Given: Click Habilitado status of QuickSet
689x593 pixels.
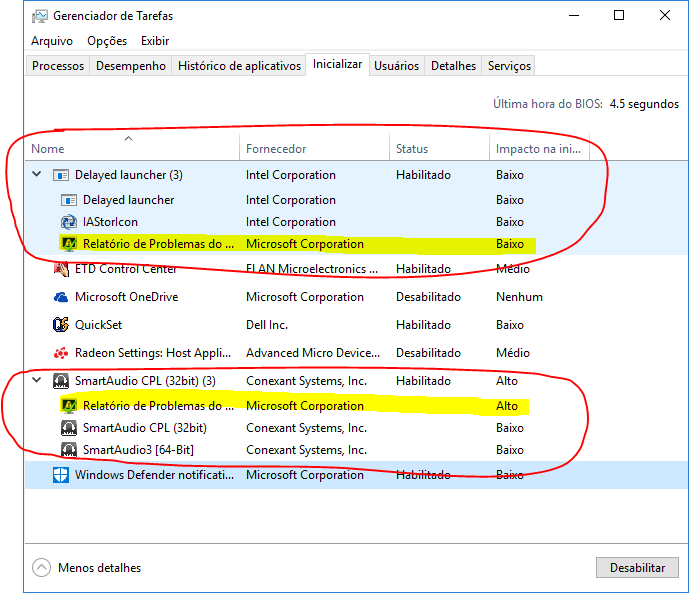Looking at the screenshot, I should 423,325.
